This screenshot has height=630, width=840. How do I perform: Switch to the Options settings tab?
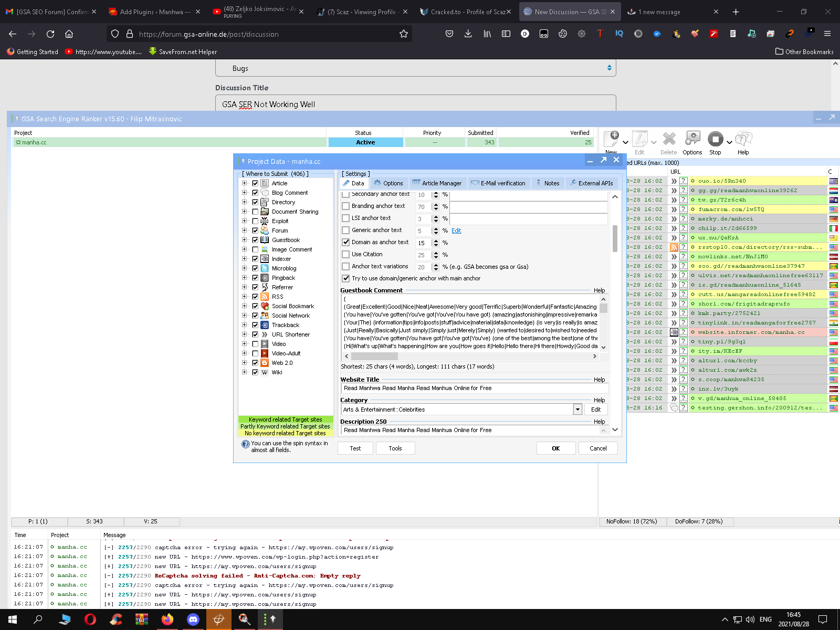point(388,183)
